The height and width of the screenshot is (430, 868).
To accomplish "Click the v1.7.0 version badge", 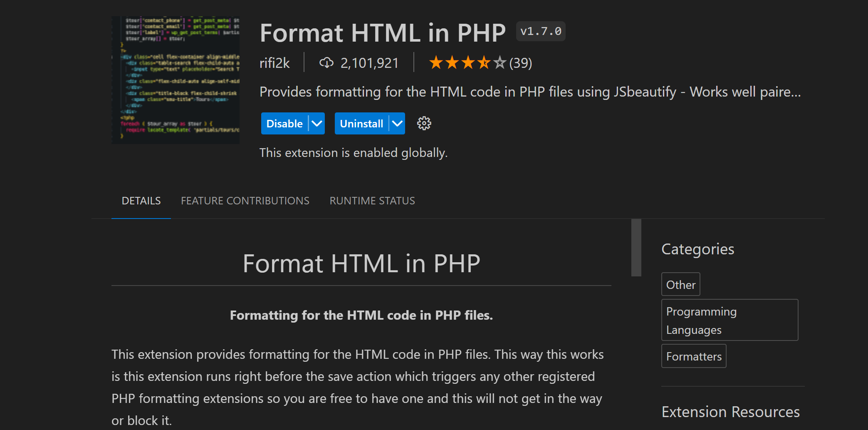I will point(540,31).
